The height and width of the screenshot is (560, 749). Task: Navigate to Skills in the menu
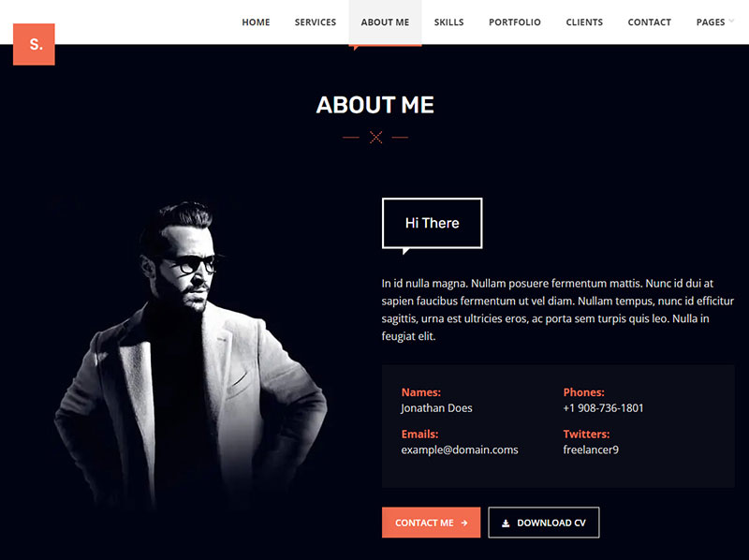449,22
